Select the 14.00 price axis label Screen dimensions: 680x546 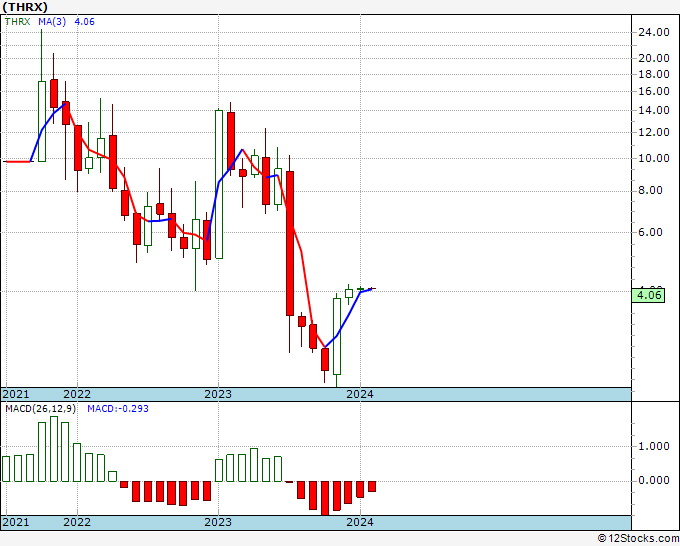(654, 110)
